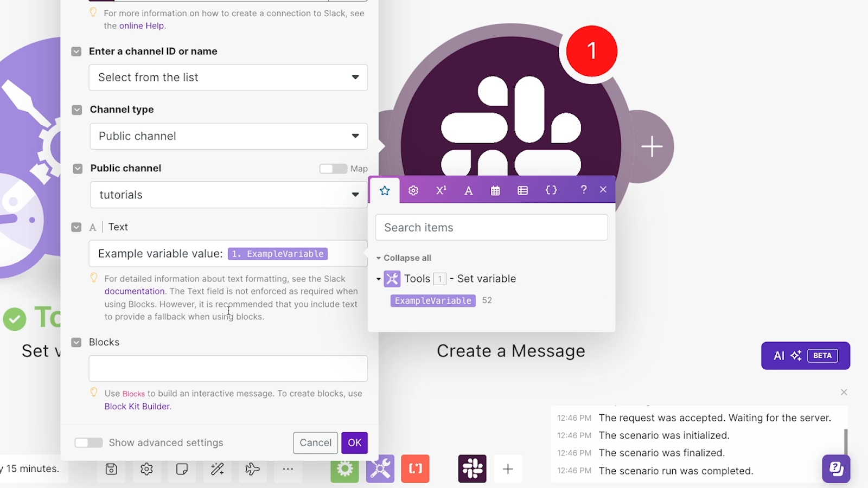The height and width of the screenshot is (488, 868).
Task: Click text type A icon beside Text label
Action: 93,228
